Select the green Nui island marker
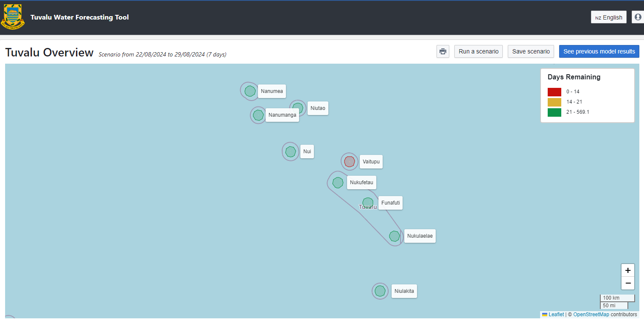Viewport: 644px width, 323px height. [x=290, y=152]
